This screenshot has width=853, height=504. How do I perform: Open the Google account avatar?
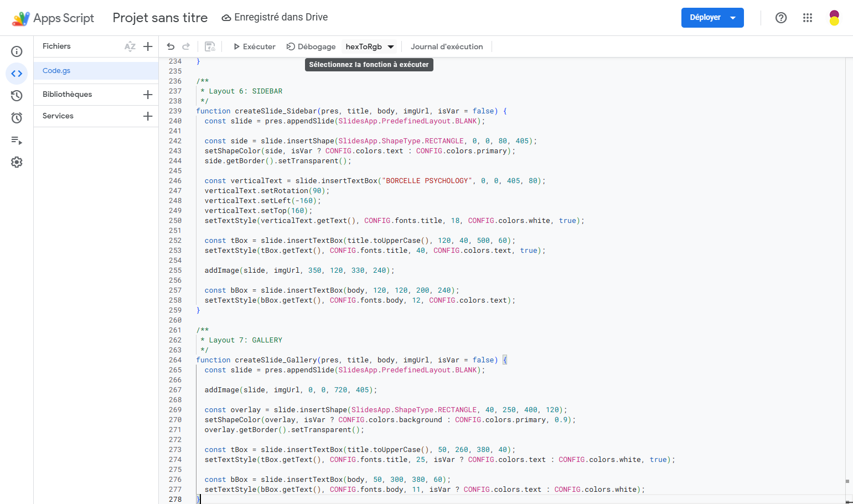(x=834, y=18)
